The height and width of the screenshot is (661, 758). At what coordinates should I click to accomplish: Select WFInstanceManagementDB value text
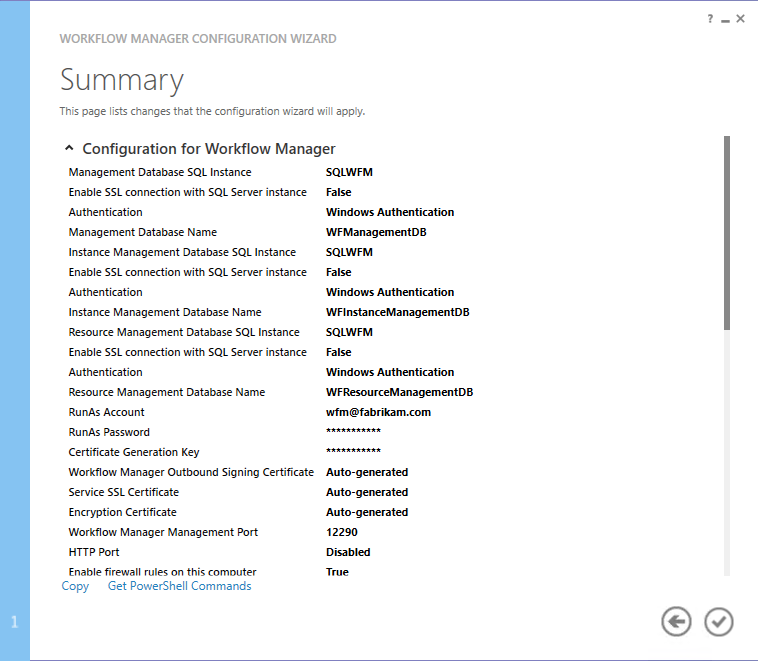coord(397,312)
